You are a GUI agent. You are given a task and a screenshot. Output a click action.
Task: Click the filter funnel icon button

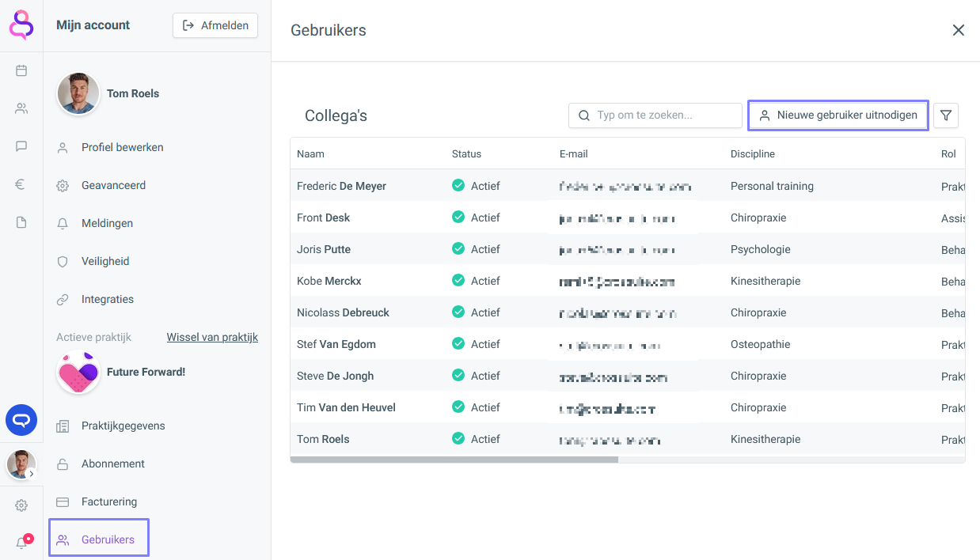tap(946, 115)
